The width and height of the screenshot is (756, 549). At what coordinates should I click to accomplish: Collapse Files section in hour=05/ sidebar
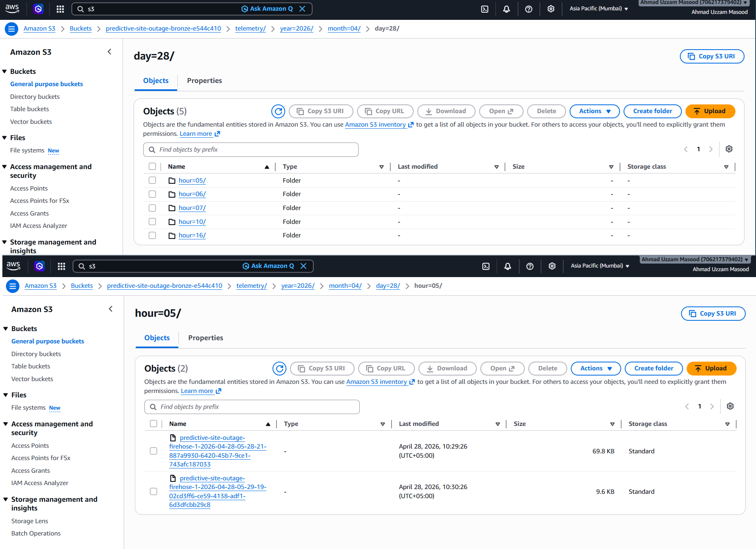[x=6, y=395]
